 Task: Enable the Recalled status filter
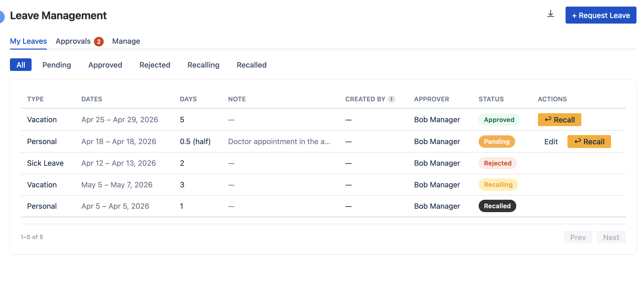252,65
